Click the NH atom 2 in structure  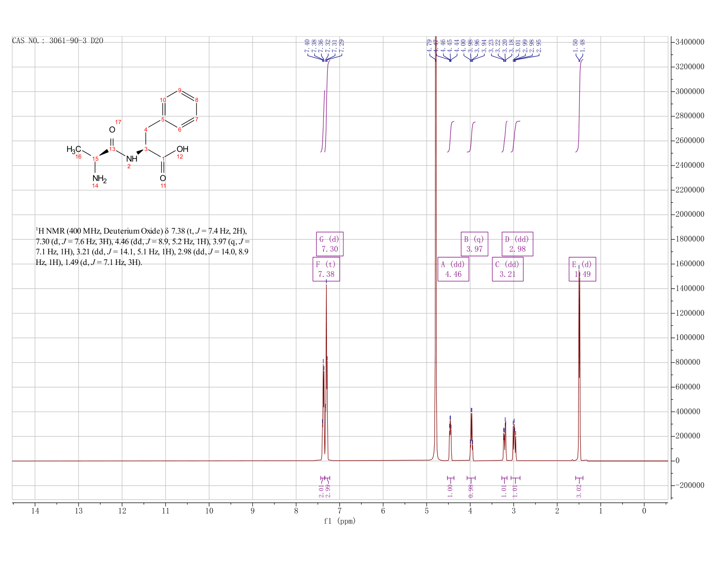click(x=131, y=159)
